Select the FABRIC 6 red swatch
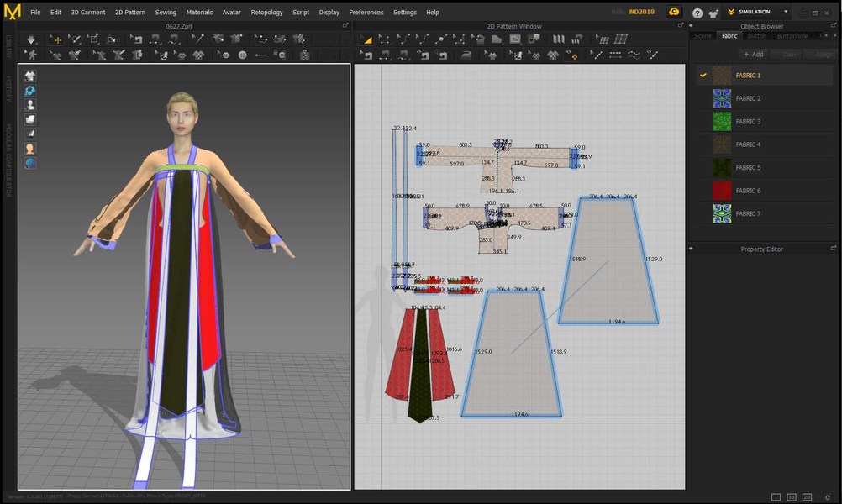 [722, 191]
